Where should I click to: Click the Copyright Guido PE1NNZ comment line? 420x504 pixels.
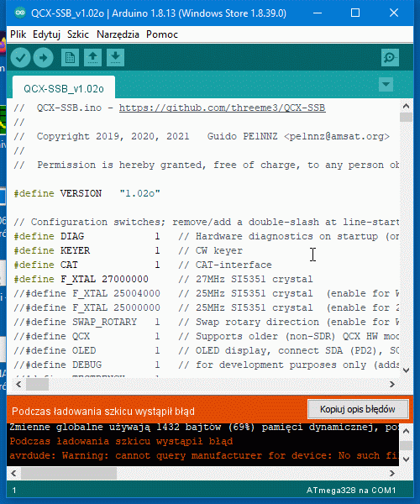coord(202,136)
